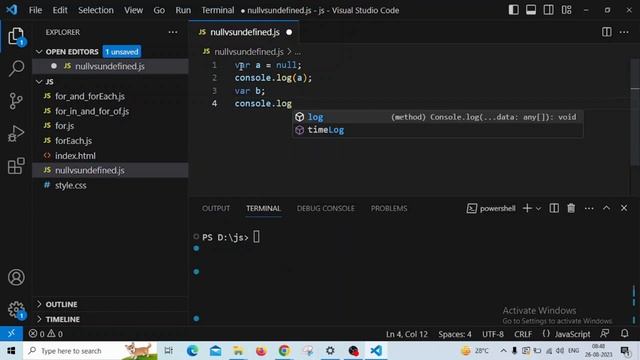
Task: Split the terminal pane
Action: pyautogui.click(x=554, y=208)
